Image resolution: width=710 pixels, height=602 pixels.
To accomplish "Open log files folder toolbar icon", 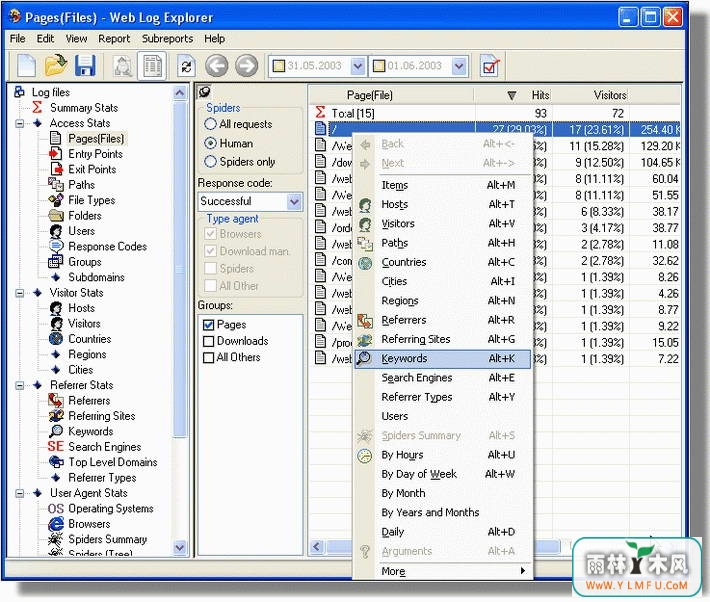I will point(56,66).
